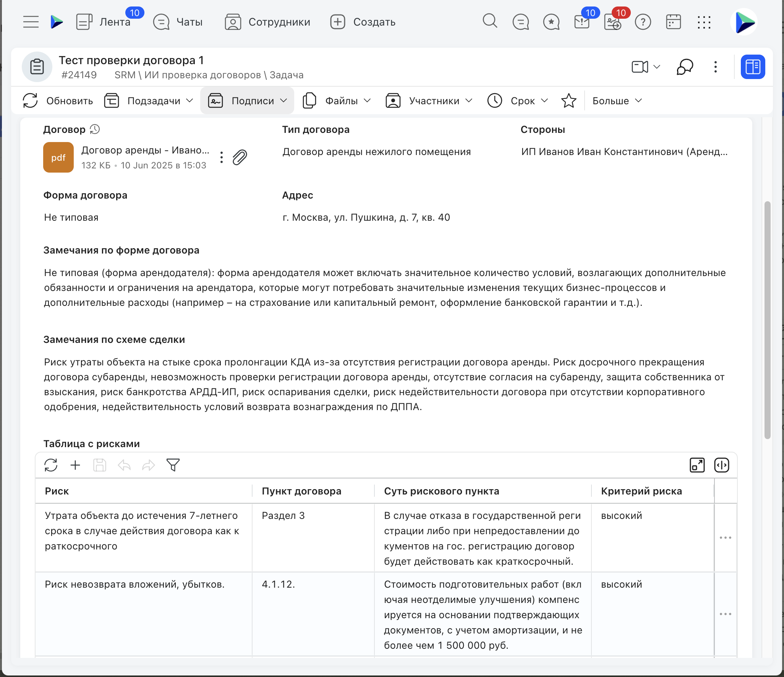Open the task kebab options menu
The image size is (784, 677).
[x=716, y=67]
